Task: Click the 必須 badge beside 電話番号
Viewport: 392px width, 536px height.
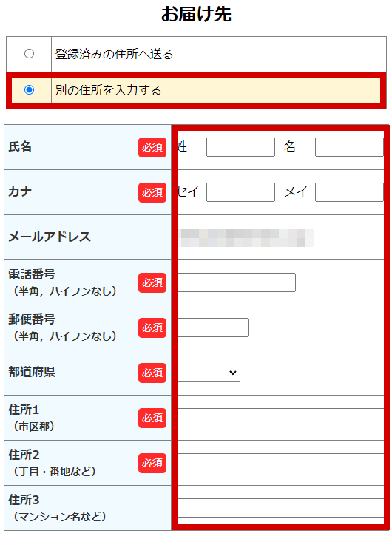Action: pyautogui.click(x=152, y=282)
